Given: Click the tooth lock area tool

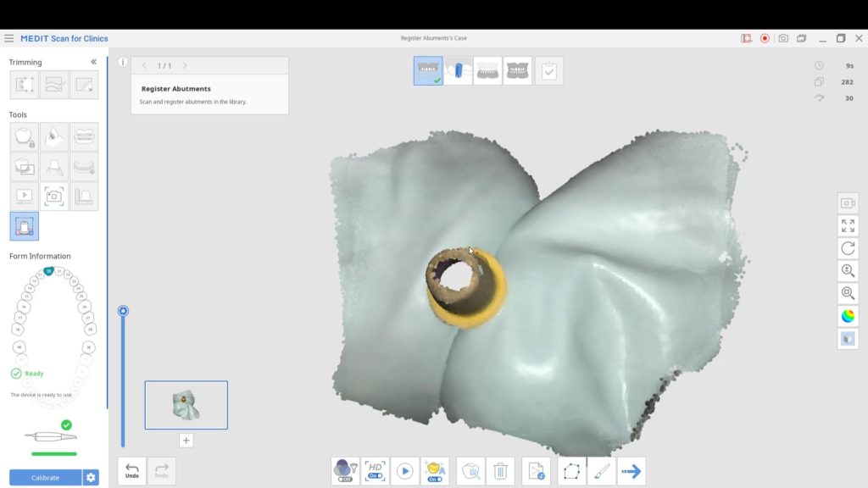Looking at the screenshot, I should [x=24, y=136].
